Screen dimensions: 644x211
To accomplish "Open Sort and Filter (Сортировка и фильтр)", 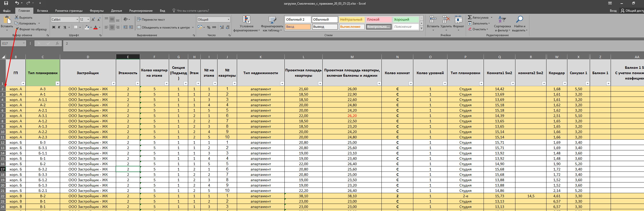I will (502, 24).
